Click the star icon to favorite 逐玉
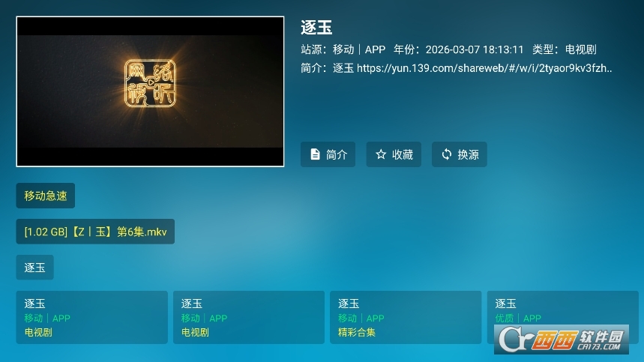644x362 pixels. [381, 154]
